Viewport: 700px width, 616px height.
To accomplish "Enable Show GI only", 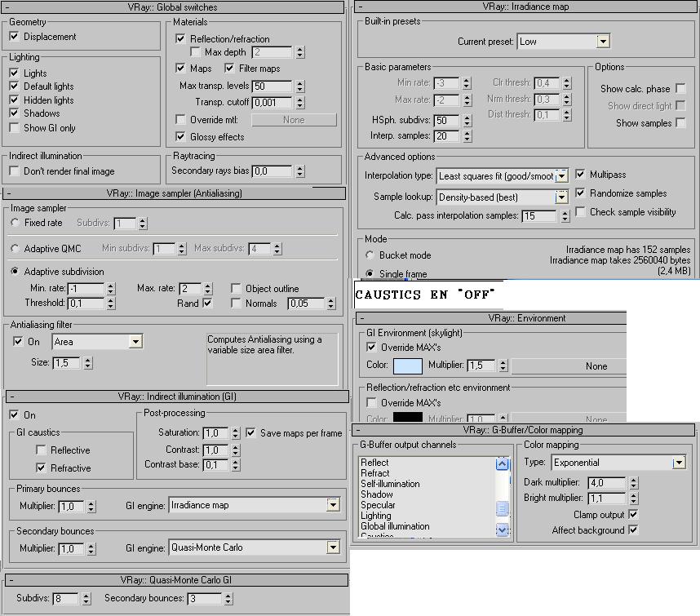I will pos(15,127).
